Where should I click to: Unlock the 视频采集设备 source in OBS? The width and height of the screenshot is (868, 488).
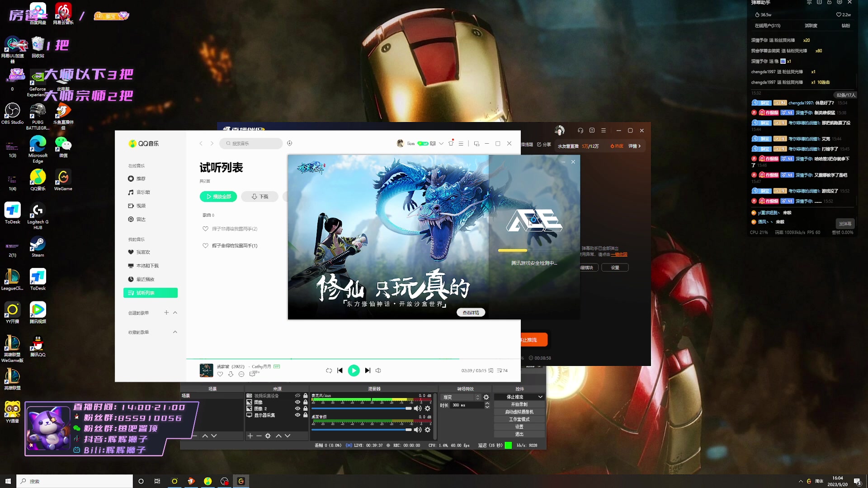pos(305,395)
